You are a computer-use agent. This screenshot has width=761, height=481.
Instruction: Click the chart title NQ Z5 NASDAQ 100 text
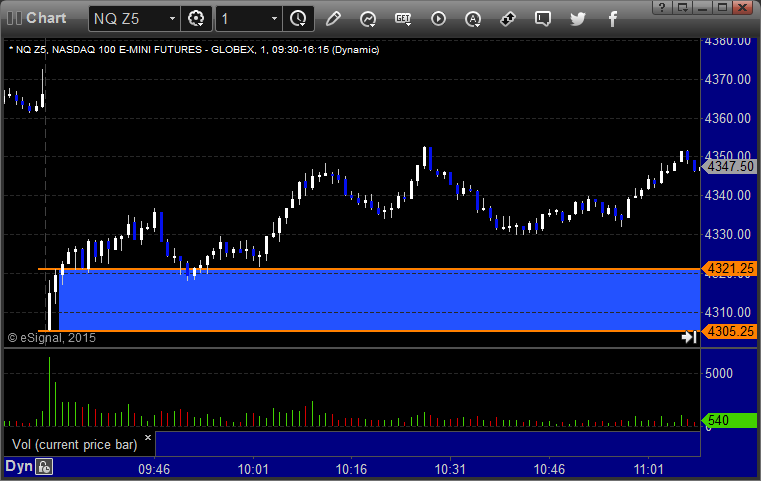pyautogui.click(x=194, y=50)
